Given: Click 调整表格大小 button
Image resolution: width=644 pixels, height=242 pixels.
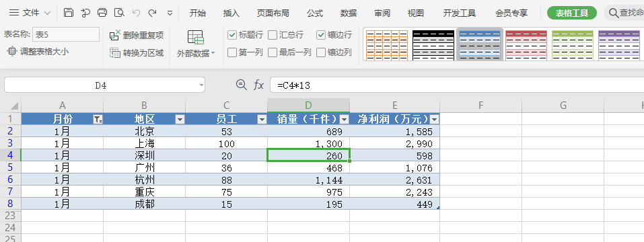Looking at the screenshot, I should 38,51.
